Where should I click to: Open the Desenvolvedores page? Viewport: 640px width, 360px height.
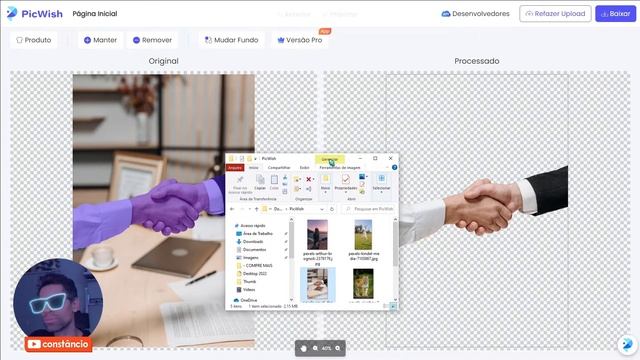point(476,13)
